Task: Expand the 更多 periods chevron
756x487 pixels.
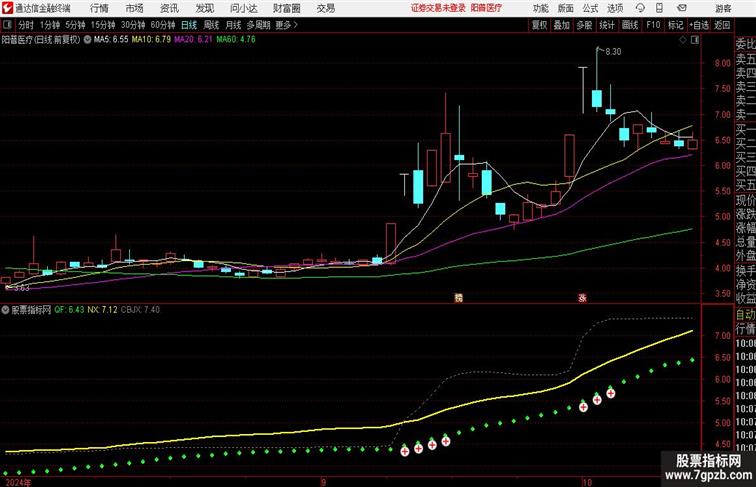Action: (296, 25)
